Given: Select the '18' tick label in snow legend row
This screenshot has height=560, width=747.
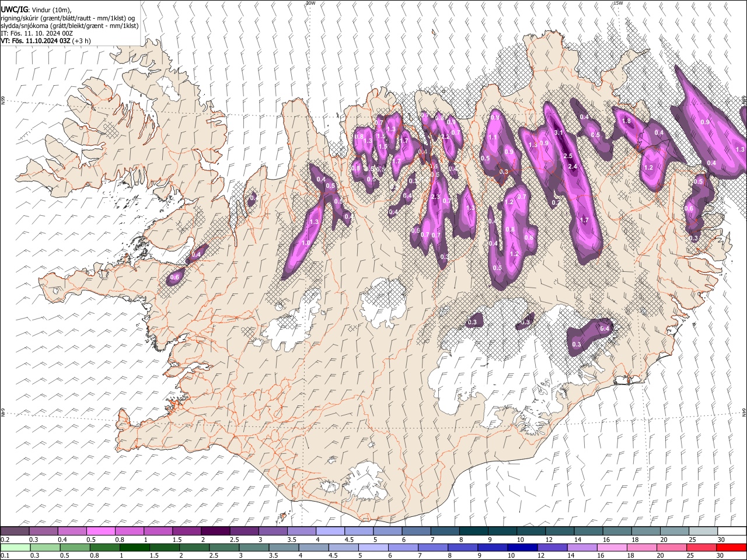Looking at the screenshot, I should pyautogui.click(x=634, y=540).
